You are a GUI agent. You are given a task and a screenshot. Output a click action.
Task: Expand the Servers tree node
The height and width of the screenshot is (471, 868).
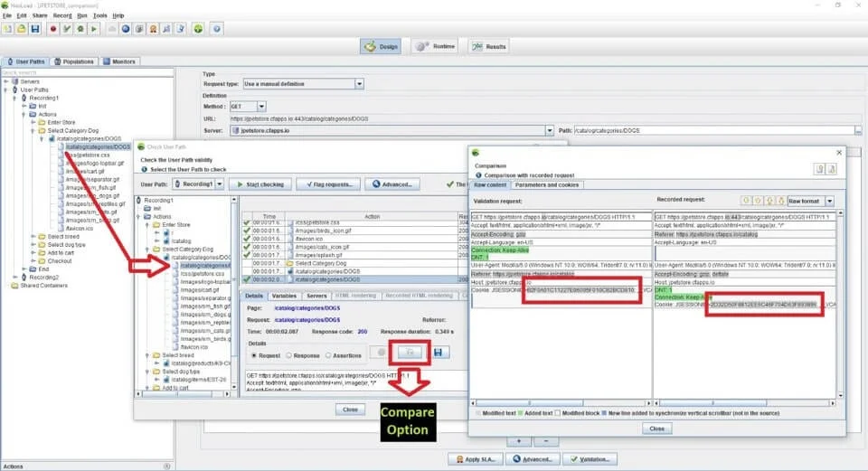pos(6,81)
